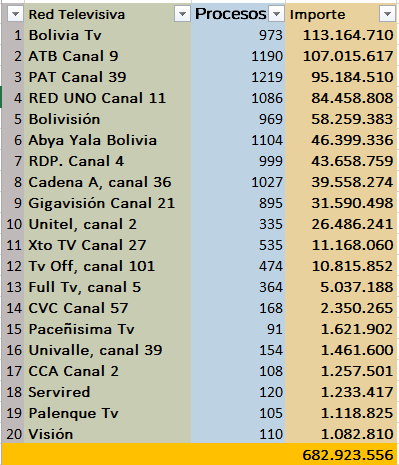Open the row number column filter arrow
The image size is (399, 465).
click(15, 14)
